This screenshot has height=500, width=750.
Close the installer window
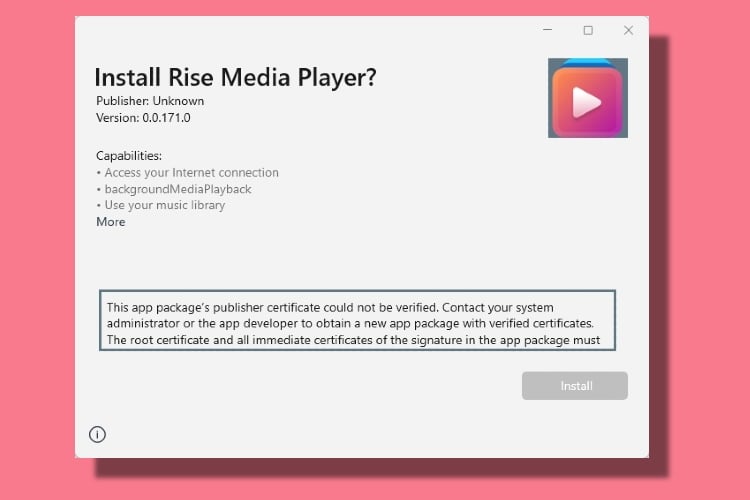629,31
